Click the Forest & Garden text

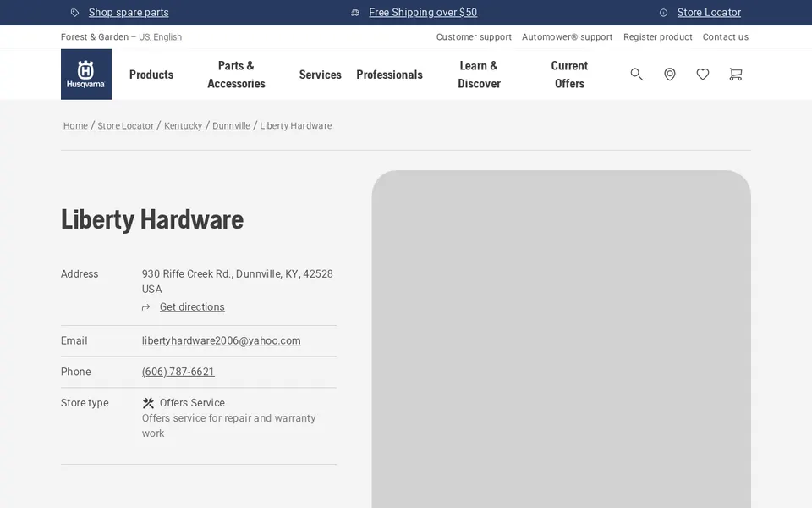click(x=95, y=36)
